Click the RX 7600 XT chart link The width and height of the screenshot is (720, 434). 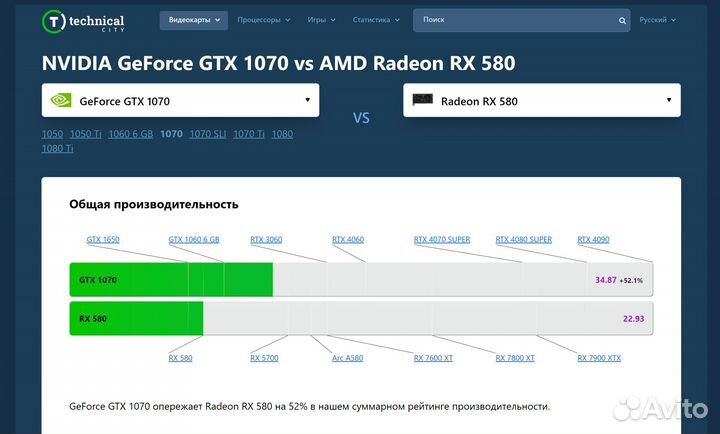(x=433, y=358)
